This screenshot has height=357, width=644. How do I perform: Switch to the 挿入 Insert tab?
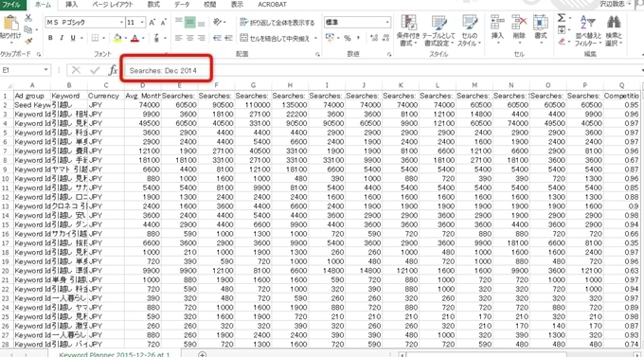coord(71,5)
